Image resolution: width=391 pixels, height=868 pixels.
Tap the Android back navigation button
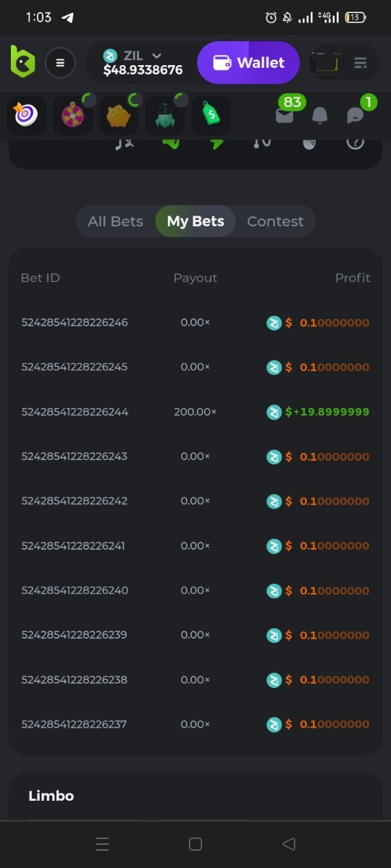point(288,844)
